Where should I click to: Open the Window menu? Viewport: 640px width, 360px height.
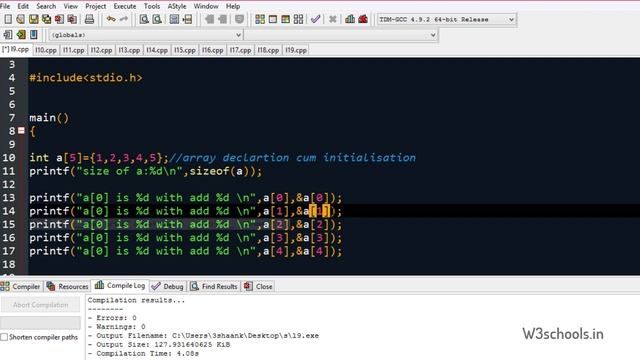206,6
